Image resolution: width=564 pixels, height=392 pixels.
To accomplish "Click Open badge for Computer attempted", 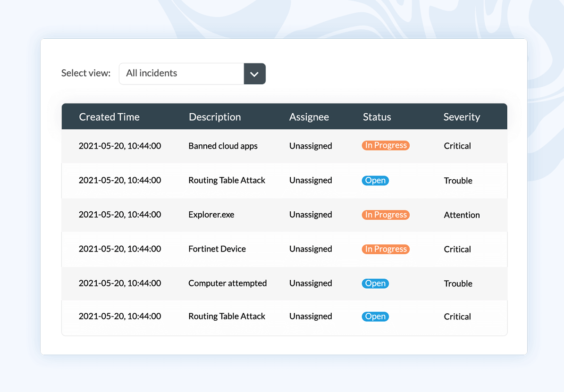I will pyautogui.click(x=375, y=284).
